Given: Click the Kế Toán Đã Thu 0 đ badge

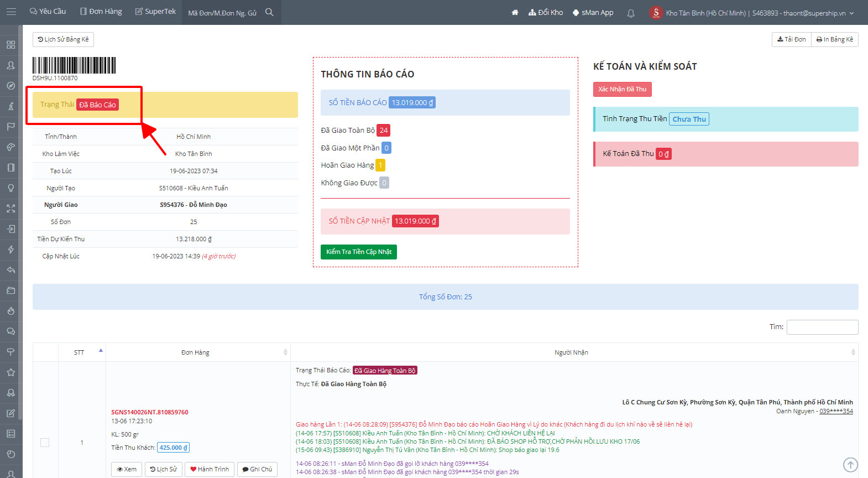Looking at the screenshot, I should click(663, 154).
